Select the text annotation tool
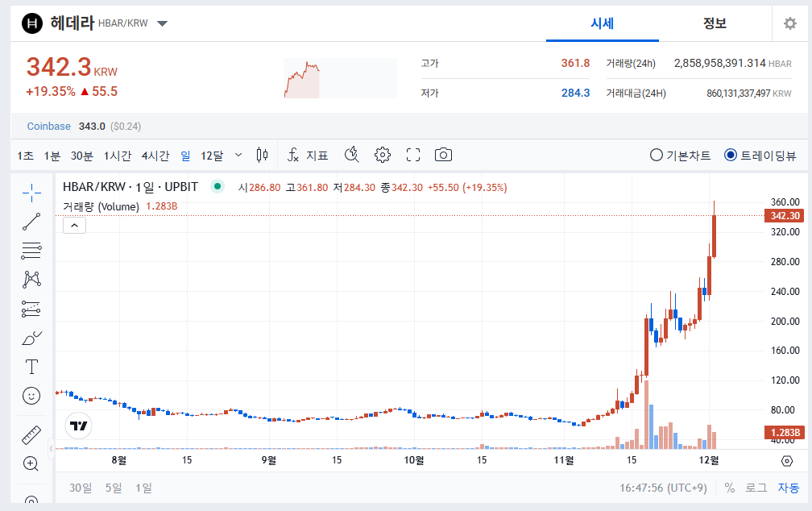 tap(31, 367)
